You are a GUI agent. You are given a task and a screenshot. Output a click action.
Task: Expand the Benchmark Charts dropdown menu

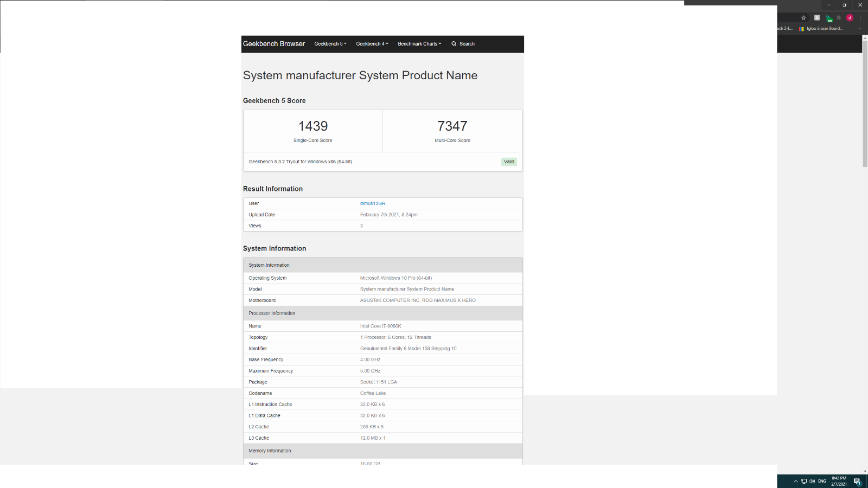(x=419, y=44)
